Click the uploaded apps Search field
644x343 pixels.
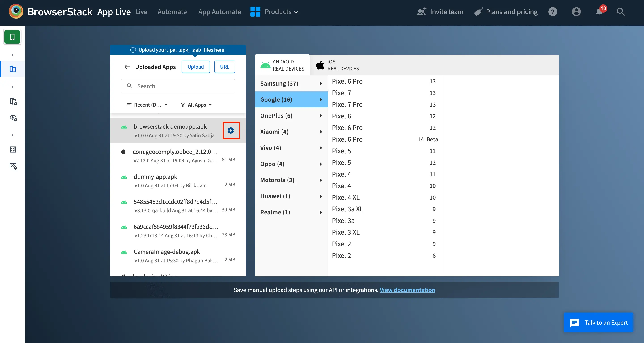(178, 86)
